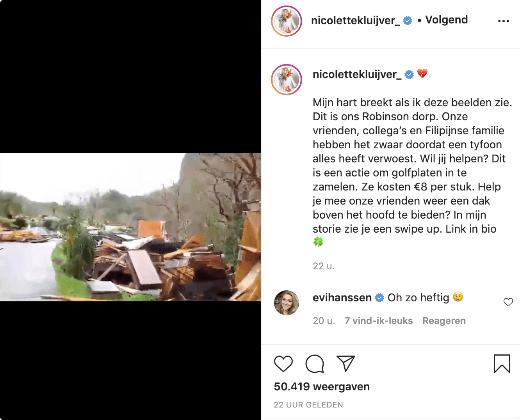
Task: Open evihanssen's profile picture
Action: 287,303
